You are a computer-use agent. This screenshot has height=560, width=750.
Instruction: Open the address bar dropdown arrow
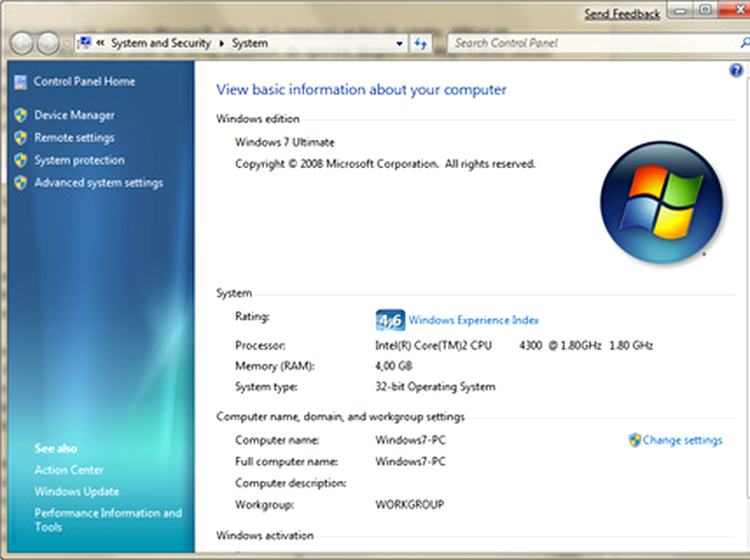pos(399,44)
